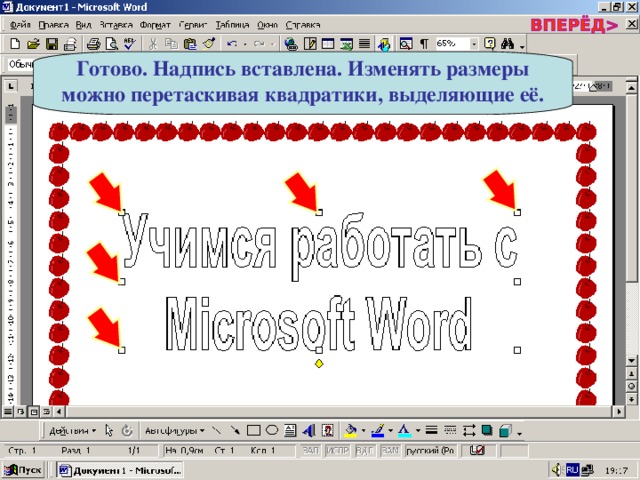Create a new blank document

tap(15, 43)
